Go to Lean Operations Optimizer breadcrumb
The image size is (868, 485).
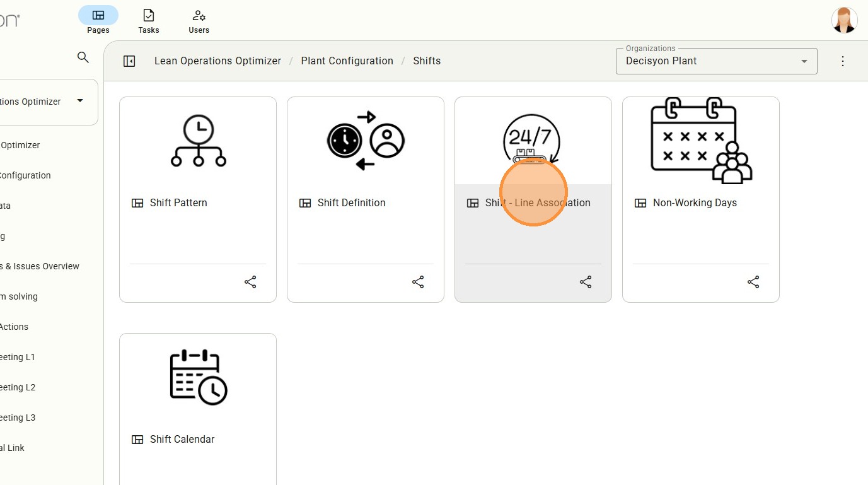(x=217, y=61)
